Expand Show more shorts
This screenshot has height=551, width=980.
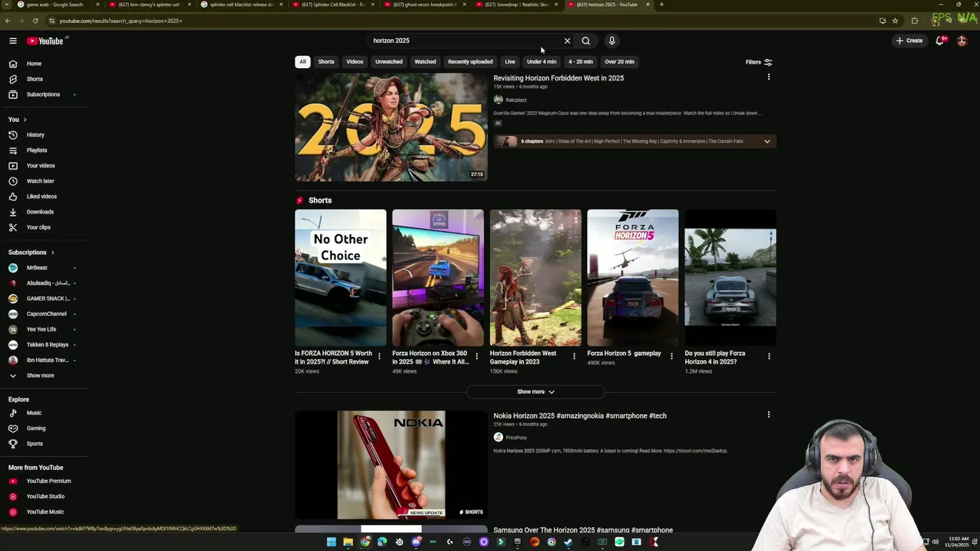click(535, 392)
